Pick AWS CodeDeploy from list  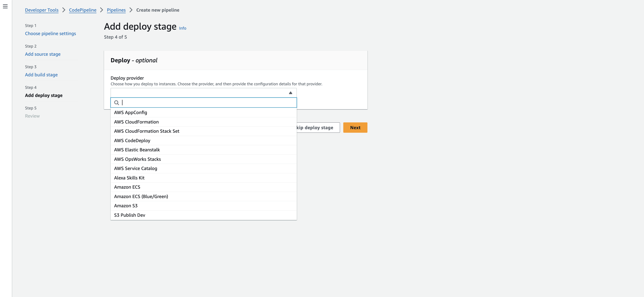tap(132, 140)
